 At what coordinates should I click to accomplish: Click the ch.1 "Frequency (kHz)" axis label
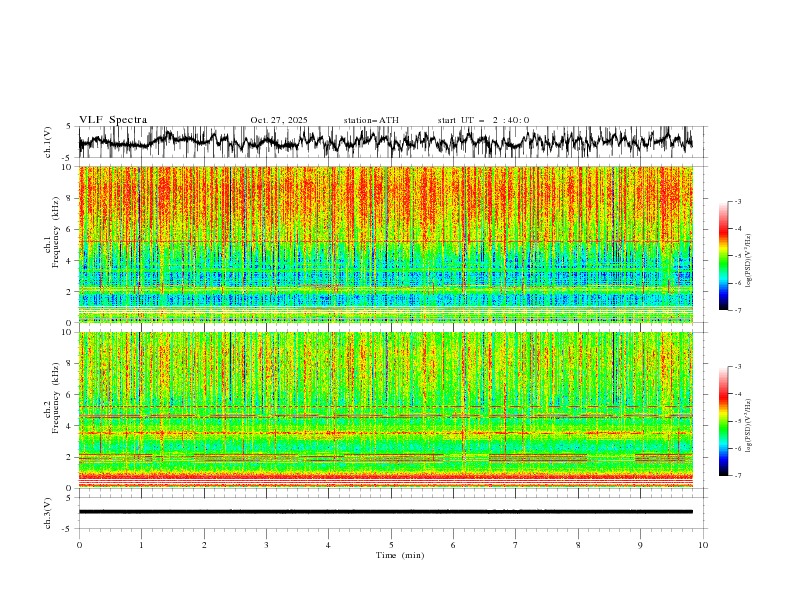55,232
